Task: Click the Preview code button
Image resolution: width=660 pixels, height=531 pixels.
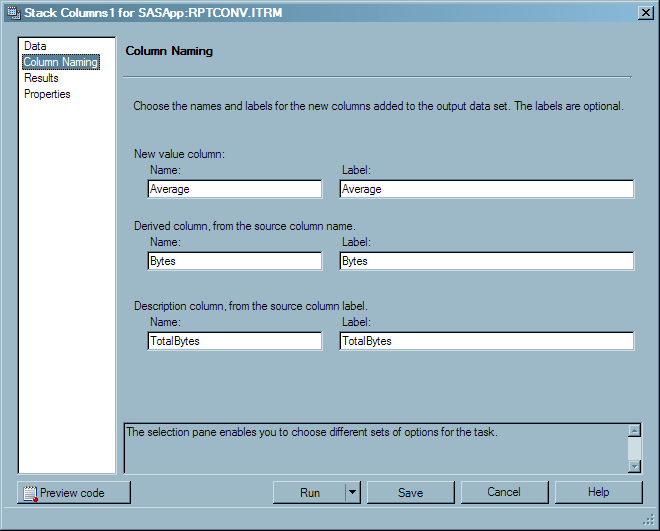Action: (x=74, y=492)
